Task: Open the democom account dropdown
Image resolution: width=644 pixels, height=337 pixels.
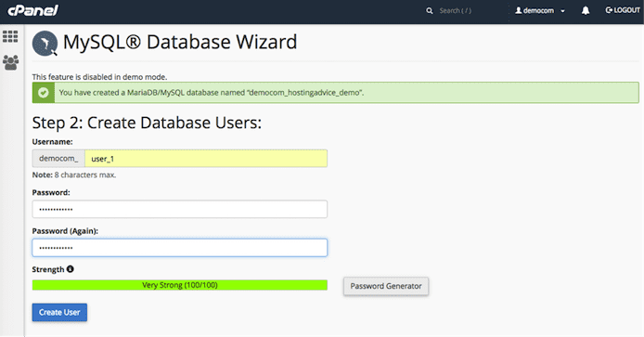Action: 540,11
